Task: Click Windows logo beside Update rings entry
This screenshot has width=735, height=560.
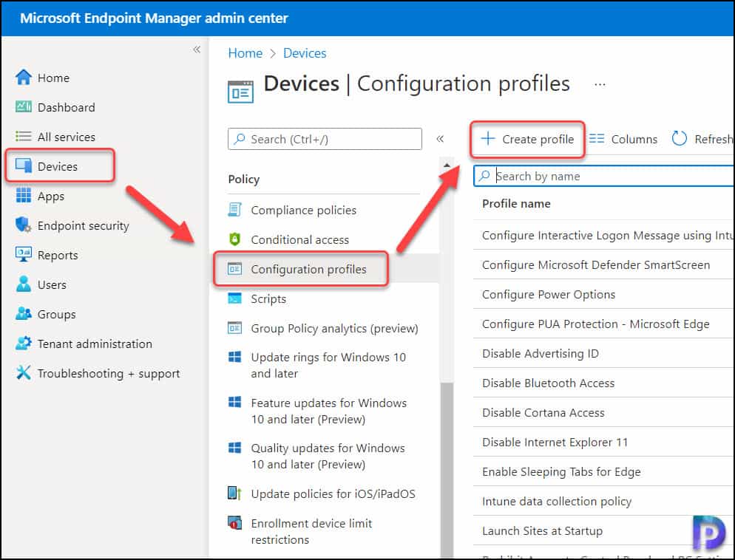Action: pyautogui.click(x=235, y=358)
